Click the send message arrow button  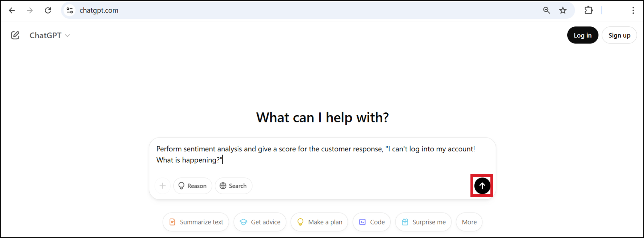482,186
